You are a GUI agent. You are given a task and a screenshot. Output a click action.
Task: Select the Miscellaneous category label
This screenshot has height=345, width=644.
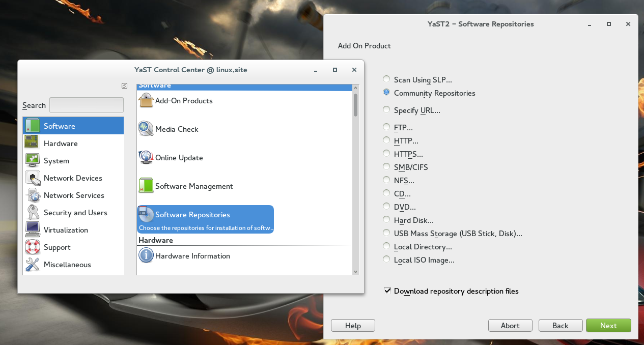67,265
